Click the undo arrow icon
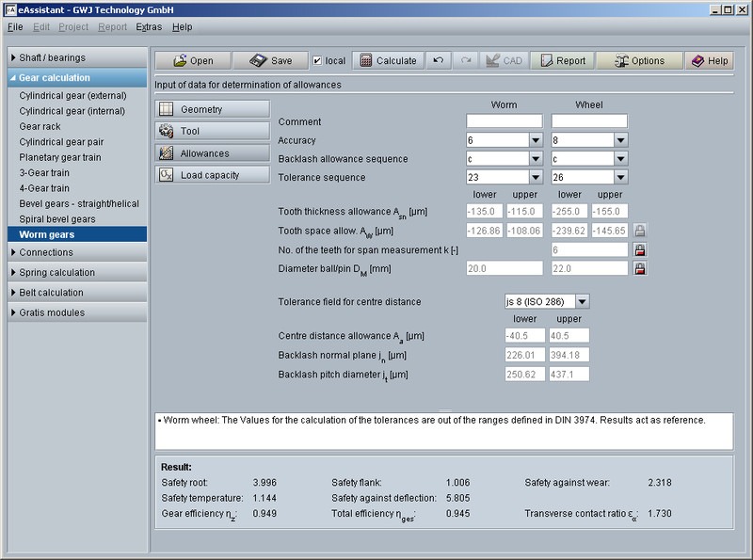This screenshot has height=560, width=753. click(439, 60)
